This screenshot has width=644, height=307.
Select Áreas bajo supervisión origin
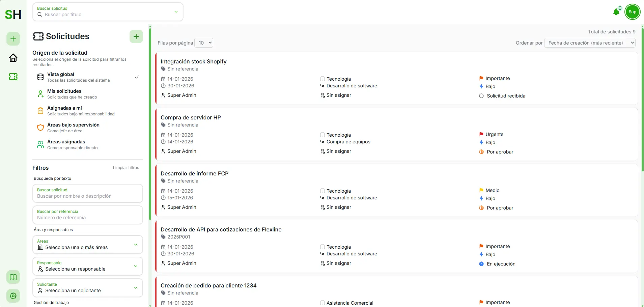[88, 128]
